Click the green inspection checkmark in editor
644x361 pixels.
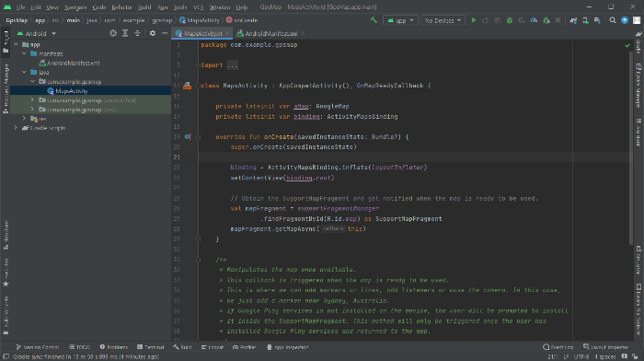[627, 45]
